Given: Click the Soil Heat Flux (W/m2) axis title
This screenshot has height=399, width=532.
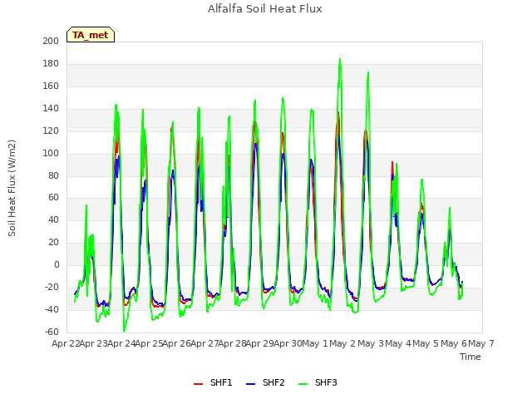Looking at the screenshot, I should (12, 188).
